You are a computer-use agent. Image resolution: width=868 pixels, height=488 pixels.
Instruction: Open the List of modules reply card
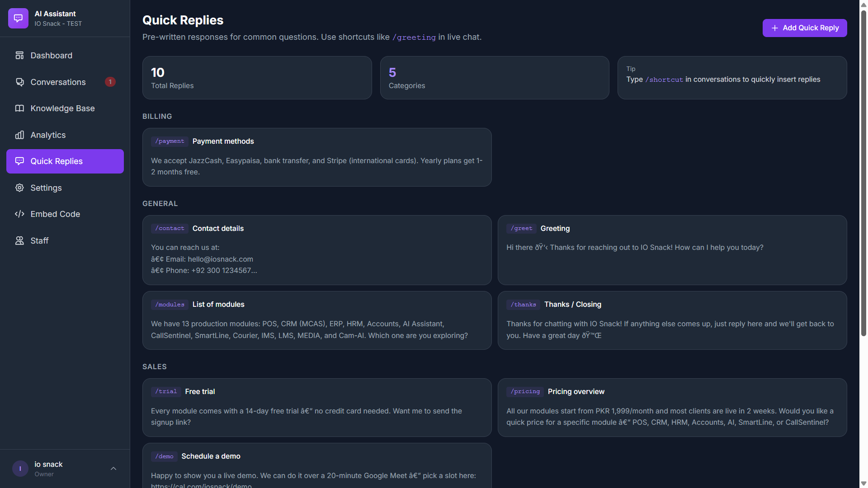[317, 320]
